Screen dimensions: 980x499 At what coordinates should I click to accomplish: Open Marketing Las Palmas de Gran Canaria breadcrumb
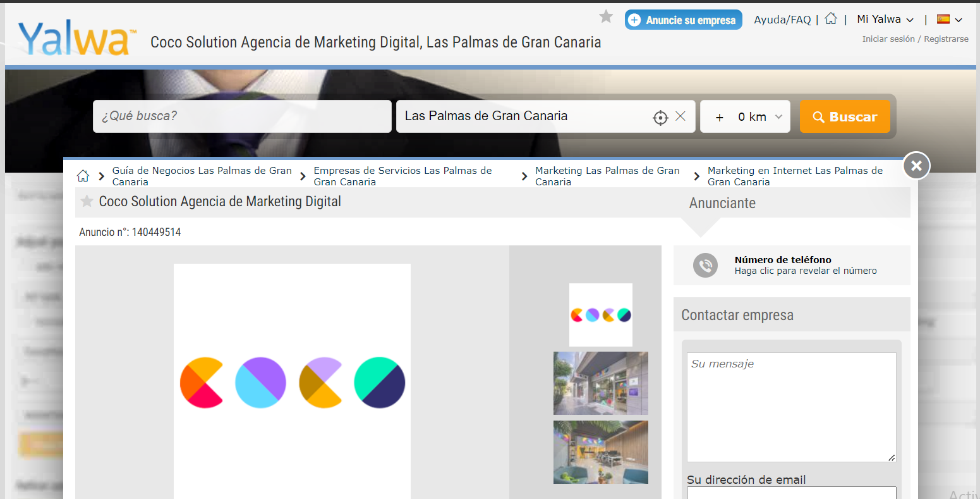[607, 176]
